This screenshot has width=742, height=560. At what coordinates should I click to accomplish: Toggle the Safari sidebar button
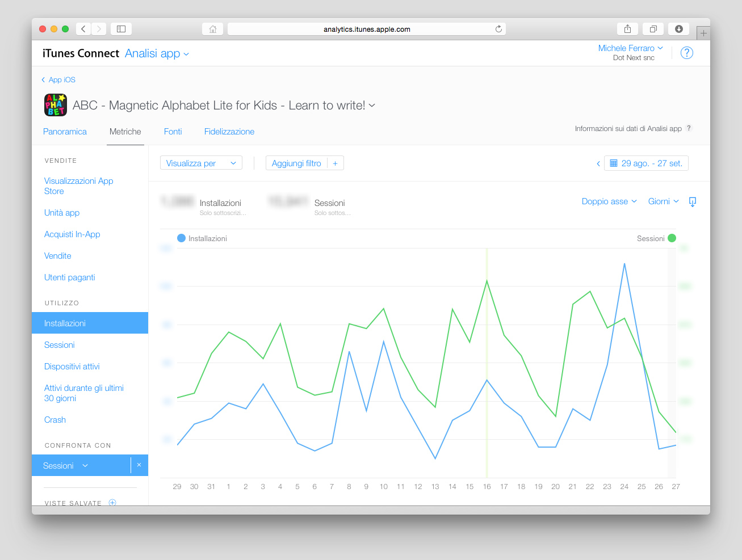121,29
